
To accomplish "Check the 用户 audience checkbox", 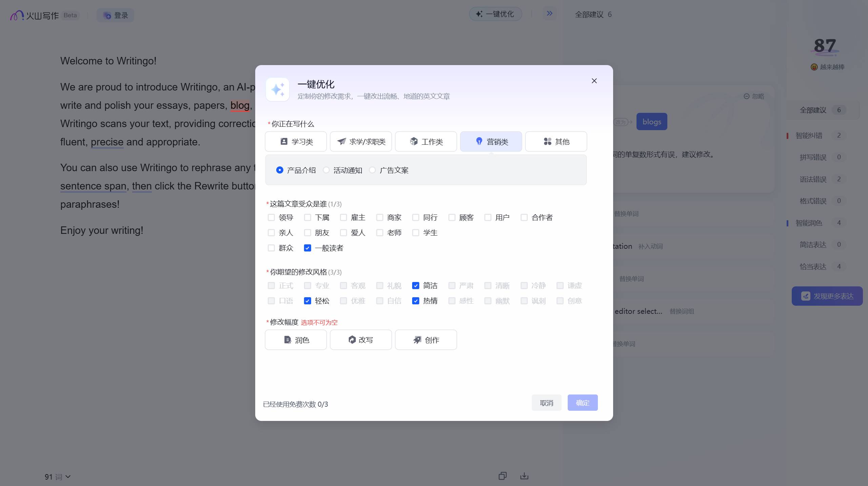I will (488, 218).
